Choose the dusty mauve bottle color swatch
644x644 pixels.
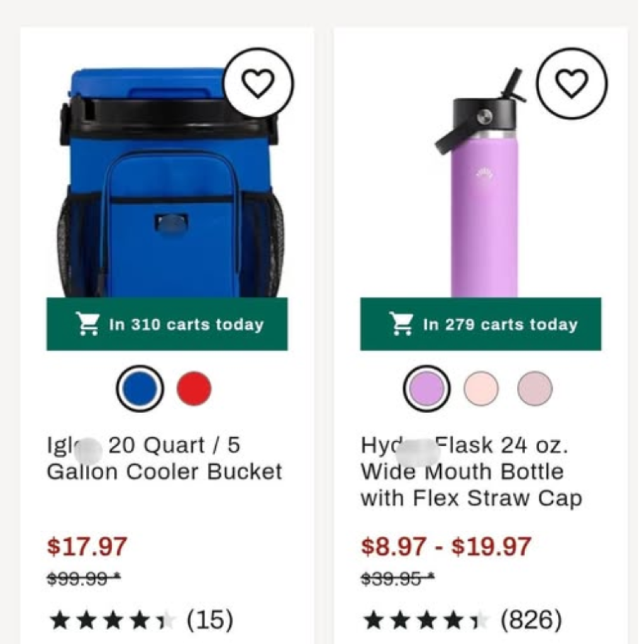pyautogui.click(x=535, y=389)
